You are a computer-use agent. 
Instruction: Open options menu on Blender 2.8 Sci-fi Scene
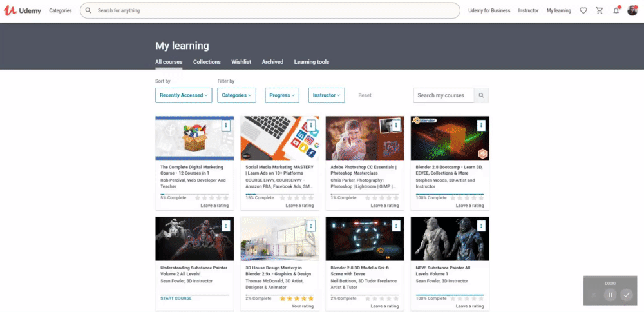(396, 226)
